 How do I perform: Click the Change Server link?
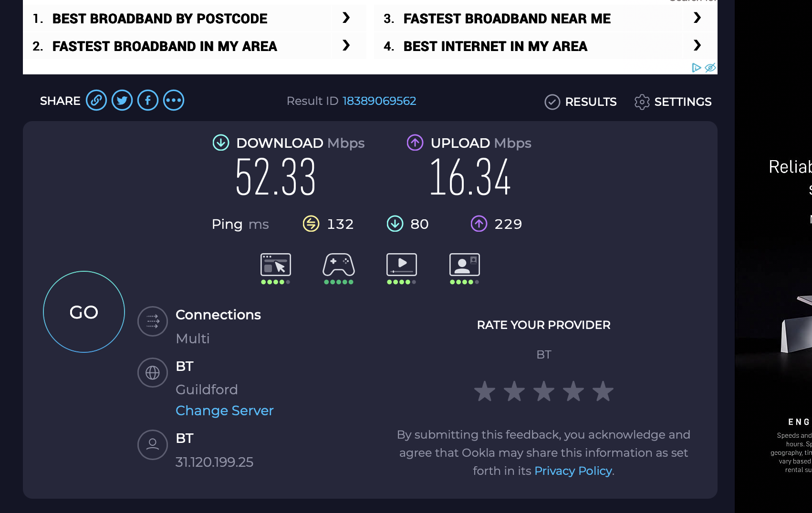point(224,410)
